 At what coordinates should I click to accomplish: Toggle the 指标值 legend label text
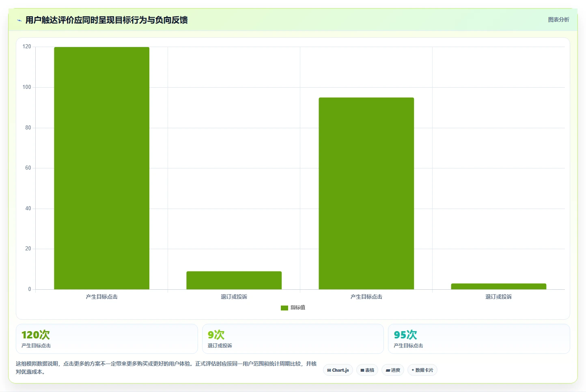coord(298,308)
